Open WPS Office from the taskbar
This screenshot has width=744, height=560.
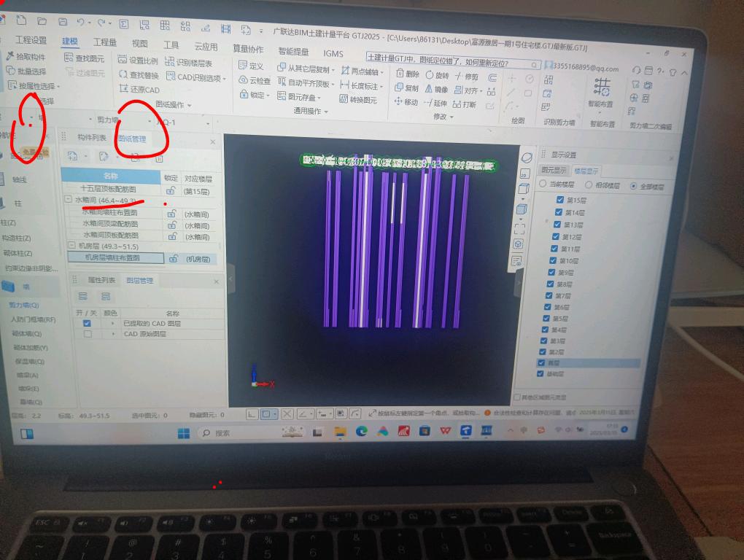click(x=446, y=430)
